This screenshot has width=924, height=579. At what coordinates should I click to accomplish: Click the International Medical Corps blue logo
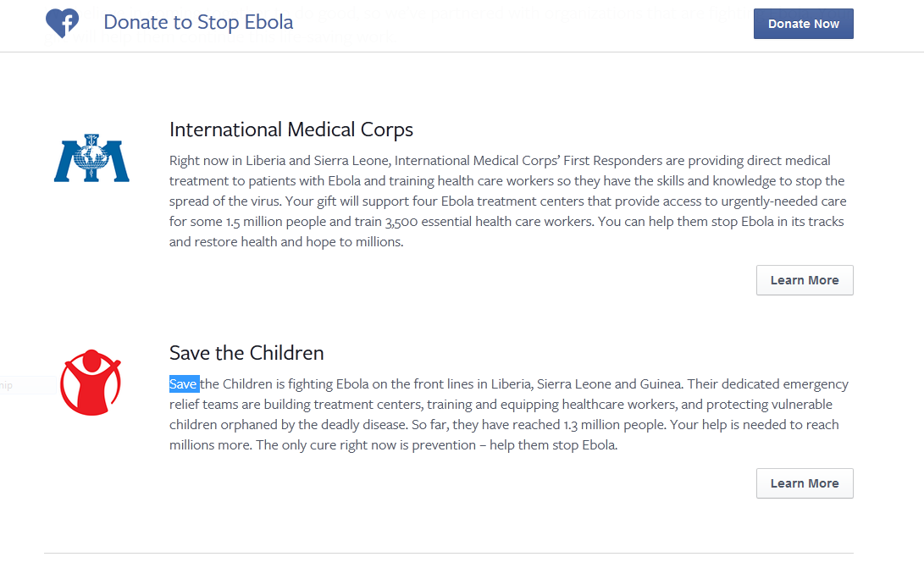click(x=91, y=157)
